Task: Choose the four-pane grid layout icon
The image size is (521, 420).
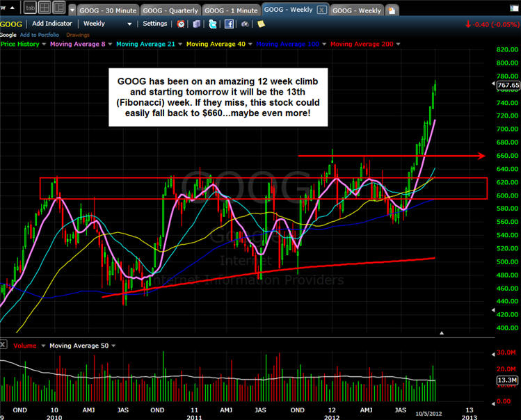Action: 45,8
